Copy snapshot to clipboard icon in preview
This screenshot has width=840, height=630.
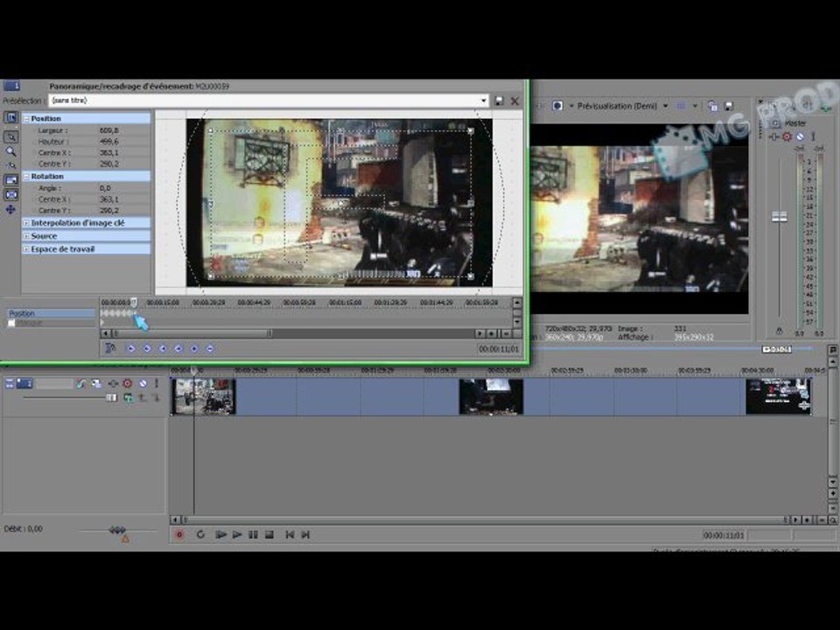[x=712, y=106]
